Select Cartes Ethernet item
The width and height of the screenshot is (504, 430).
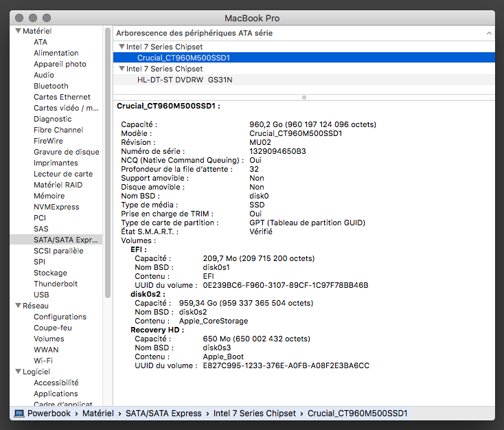coord(62,97)
